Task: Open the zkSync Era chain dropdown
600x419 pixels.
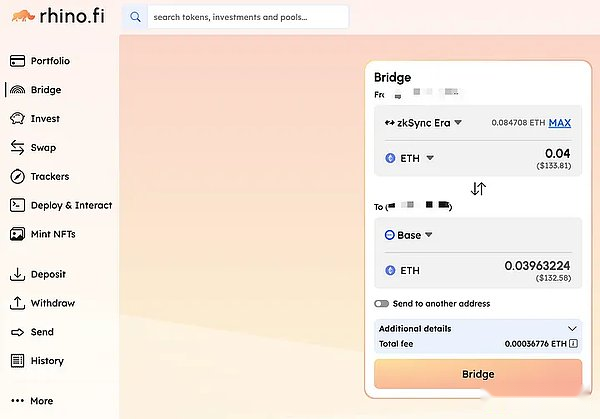Action: (423, 123)
